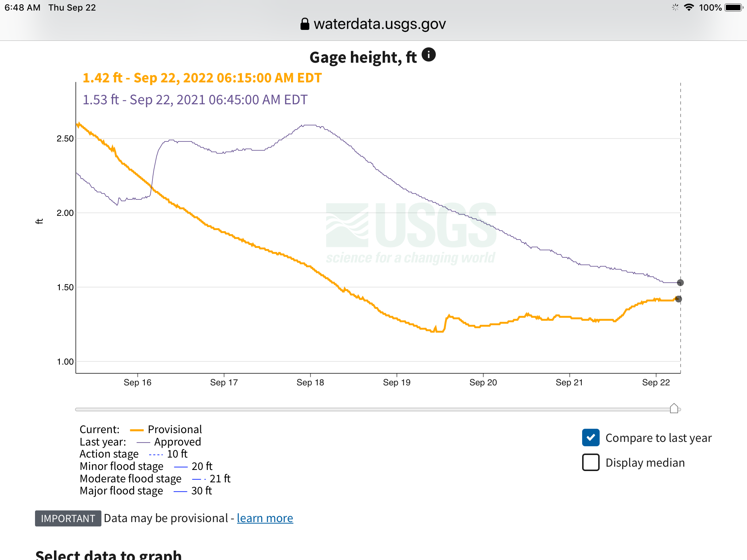The image size is (747, 560).
Task: Click the graph time slider handle
Action: [x=674, y=408]
